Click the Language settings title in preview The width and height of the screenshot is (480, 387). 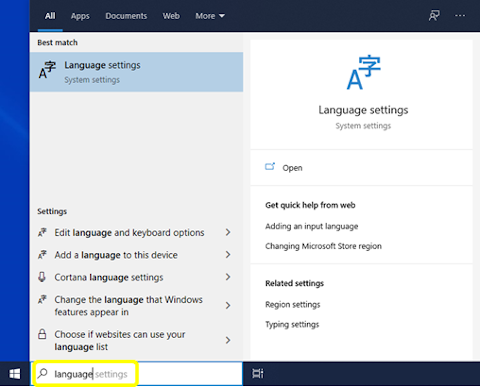tap(363, 110)
